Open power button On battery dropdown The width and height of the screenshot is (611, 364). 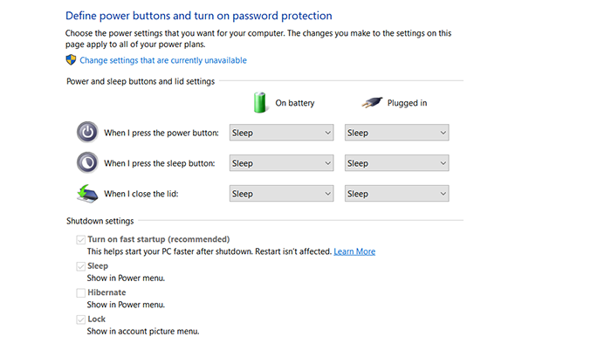click(282, 133)
